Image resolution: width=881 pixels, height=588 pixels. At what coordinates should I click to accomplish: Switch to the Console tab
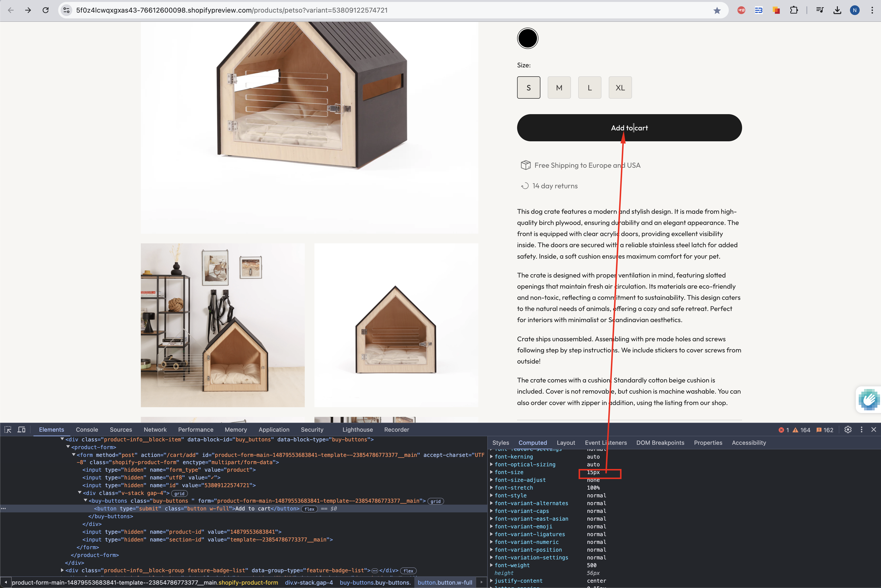click(x=87, y=430)
